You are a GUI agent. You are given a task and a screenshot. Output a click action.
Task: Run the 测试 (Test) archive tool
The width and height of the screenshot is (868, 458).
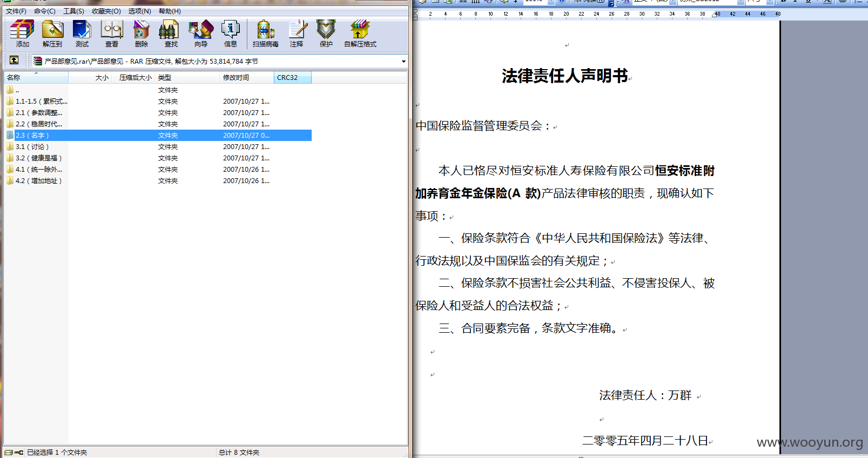(x=82, y=33)
